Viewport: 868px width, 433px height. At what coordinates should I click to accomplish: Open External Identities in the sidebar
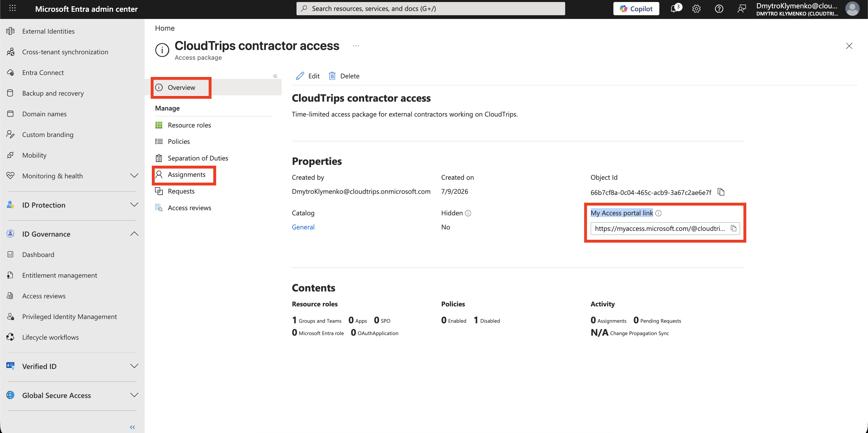pyautogui.click(x=48, y=31)
